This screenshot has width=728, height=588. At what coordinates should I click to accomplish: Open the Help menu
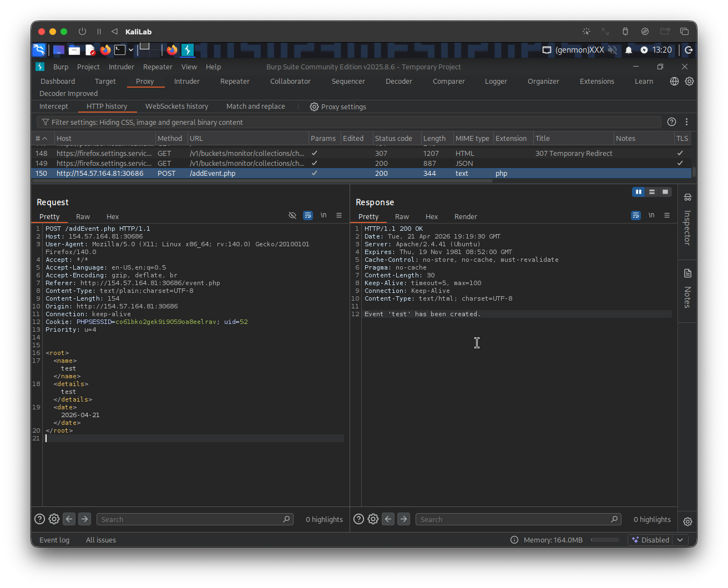[213, 67]
